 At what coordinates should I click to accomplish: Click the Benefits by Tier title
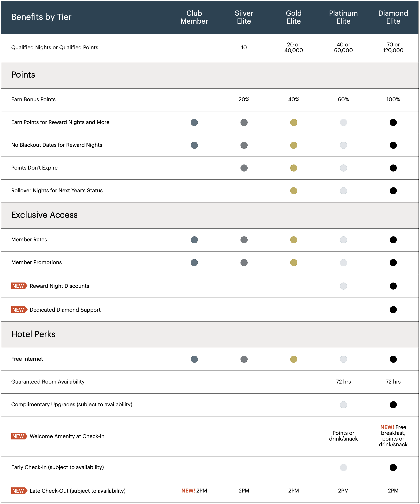(41, 17)
